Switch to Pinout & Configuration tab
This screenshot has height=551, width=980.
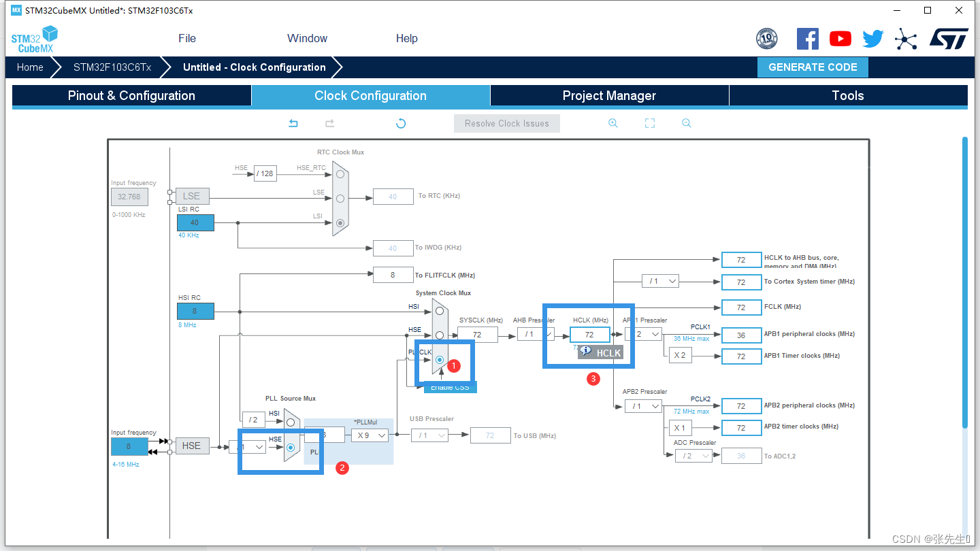click(x=131, y=96)
